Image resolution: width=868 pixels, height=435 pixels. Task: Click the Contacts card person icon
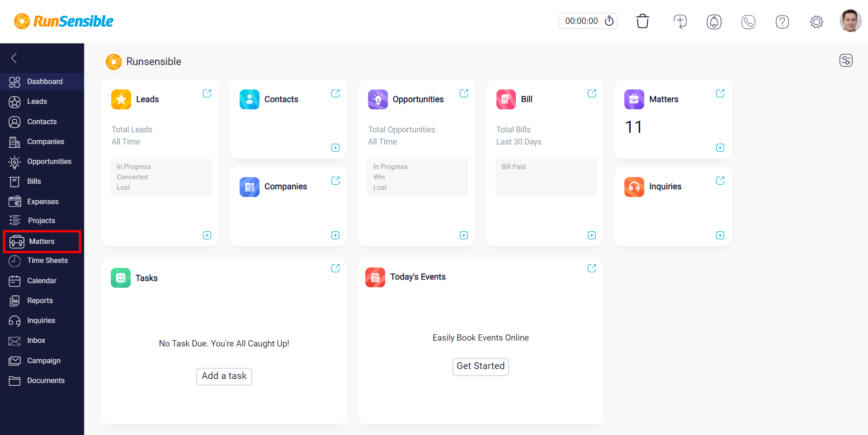click(250, 99)
